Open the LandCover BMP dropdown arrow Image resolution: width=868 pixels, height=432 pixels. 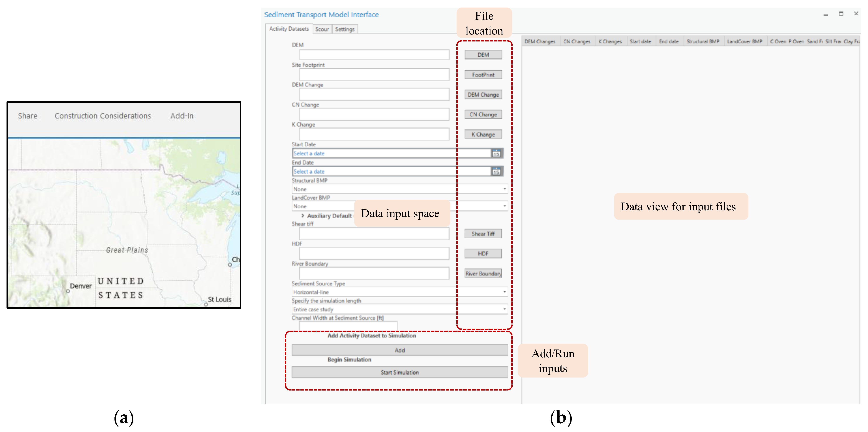pyautogui.click(x=504, y=206)
